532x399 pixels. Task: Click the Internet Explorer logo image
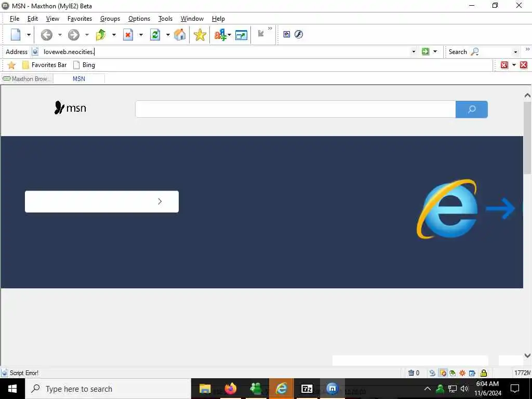click(x=447, y=209)
